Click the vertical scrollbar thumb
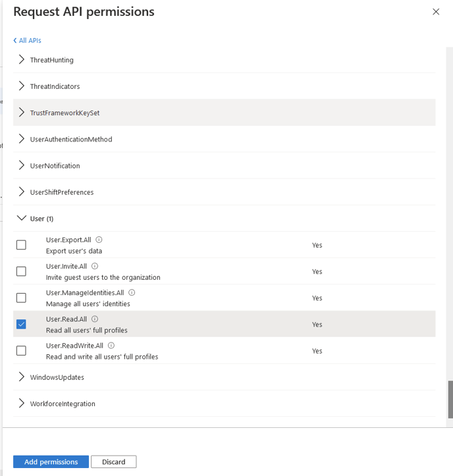 [x=450, y=399]
